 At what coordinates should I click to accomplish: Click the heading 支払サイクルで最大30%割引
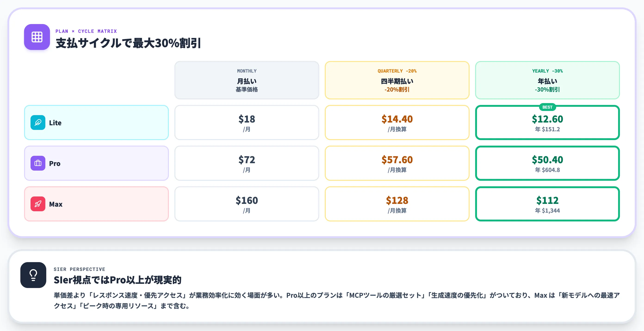tap(128, 43)
